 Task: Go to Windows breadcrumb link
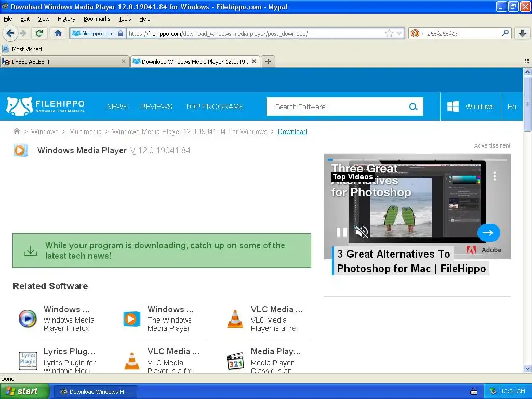pos(45,131)
